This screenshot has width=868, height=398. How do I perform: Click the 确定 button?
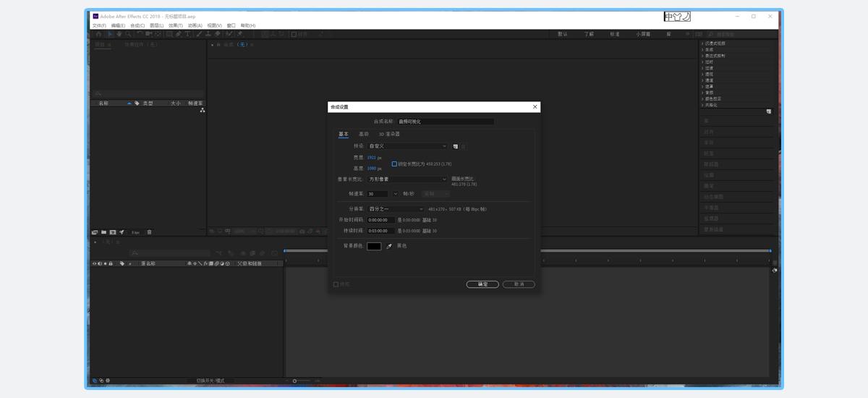[x=482, y=284]
